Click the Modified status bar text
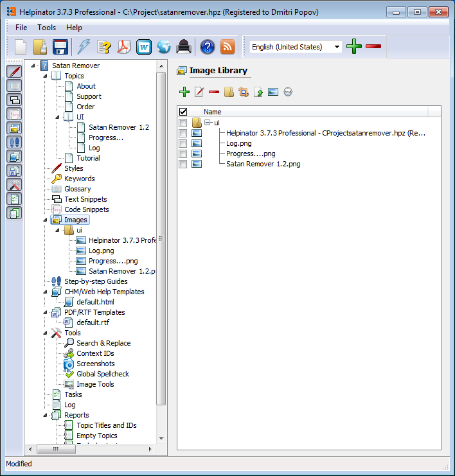Viewport: 455px width, 476px height. (x=19, y=464)
